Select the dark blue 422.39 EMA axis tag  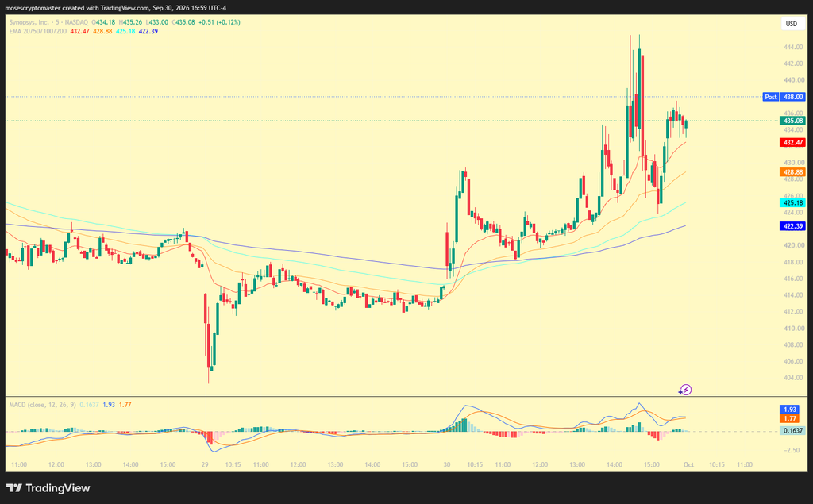tap(793, 226)
